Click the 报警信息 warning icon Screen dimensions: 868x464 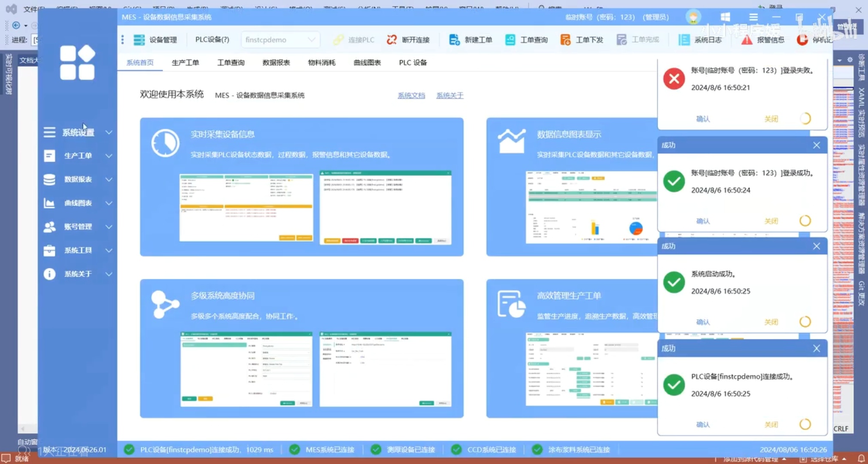point(747,40)
